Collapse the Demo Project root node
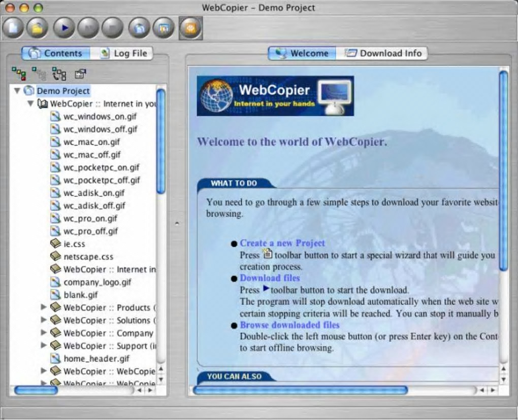 [17, 90]
